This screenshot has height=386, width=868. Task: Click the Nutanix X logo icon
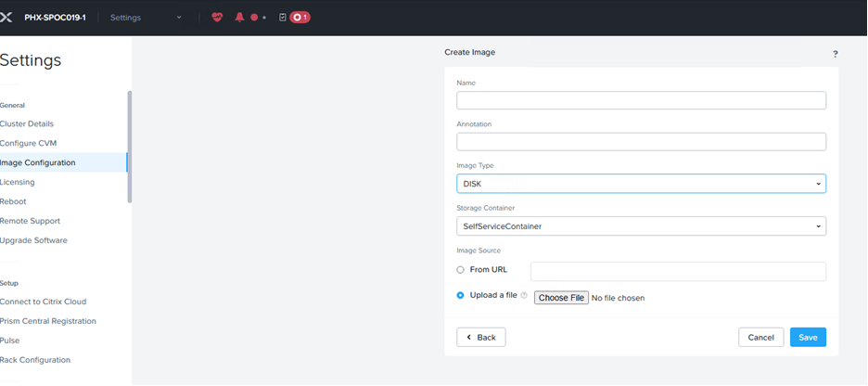pos(6,18)
